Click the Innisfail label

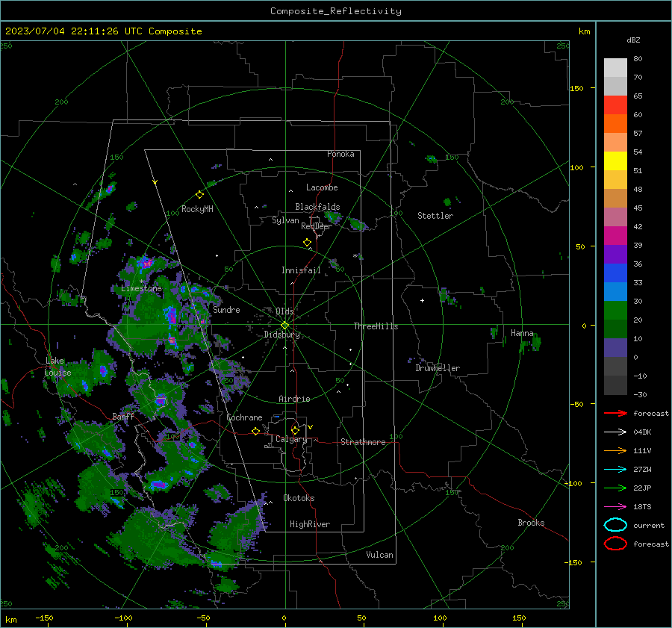click(x=301, y=270)
